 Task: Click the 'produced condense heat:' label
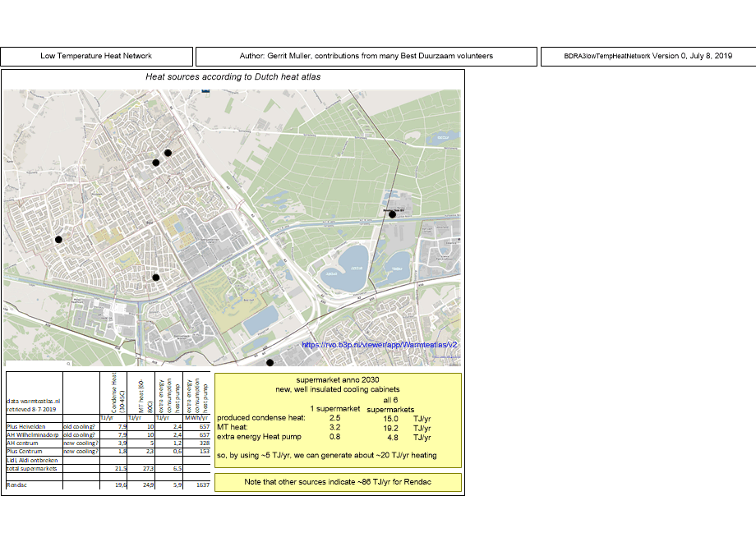(261, 418)
